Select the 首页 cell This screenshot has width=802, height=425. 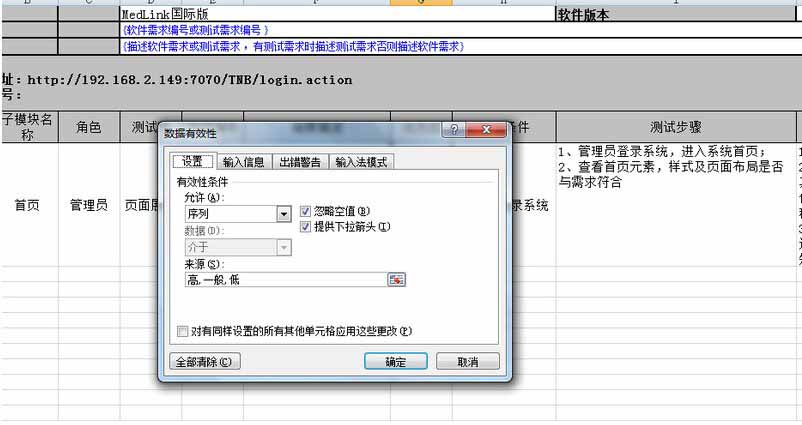pos(30,205)
